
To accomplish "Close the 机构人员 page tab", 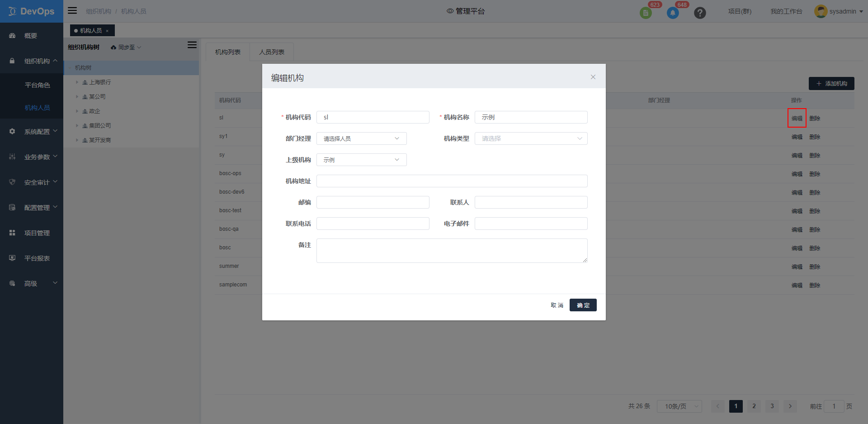I will (x=107, y=31).
